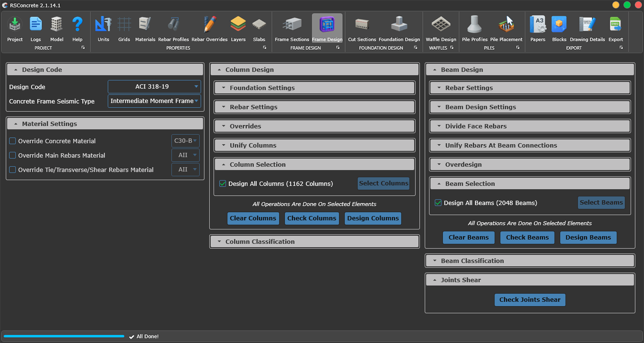644x343 pixels.
Task: Open Concrete Frame Seismic Type dropdown
Action: [x=154, y=101]
